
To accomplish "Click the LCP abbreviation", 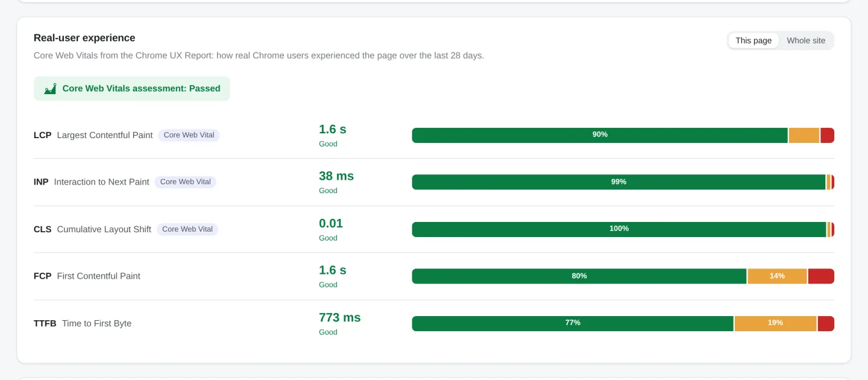I will point(43,135).
